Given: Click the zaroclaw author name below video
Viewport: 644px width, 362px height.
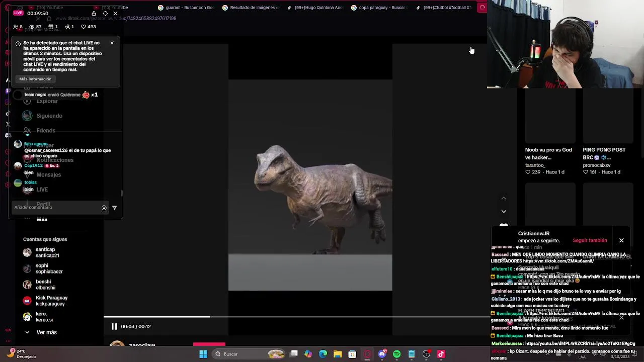Looking at the screenshot, I should pyautogui.click(x=142, y=345).
